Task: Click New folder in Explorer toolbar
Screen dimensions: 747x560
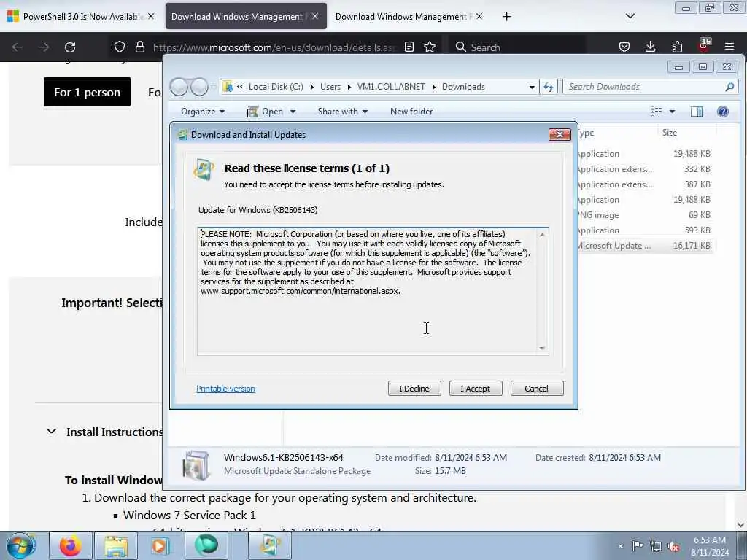Action: pyautogui.click(x=411, y=112)
